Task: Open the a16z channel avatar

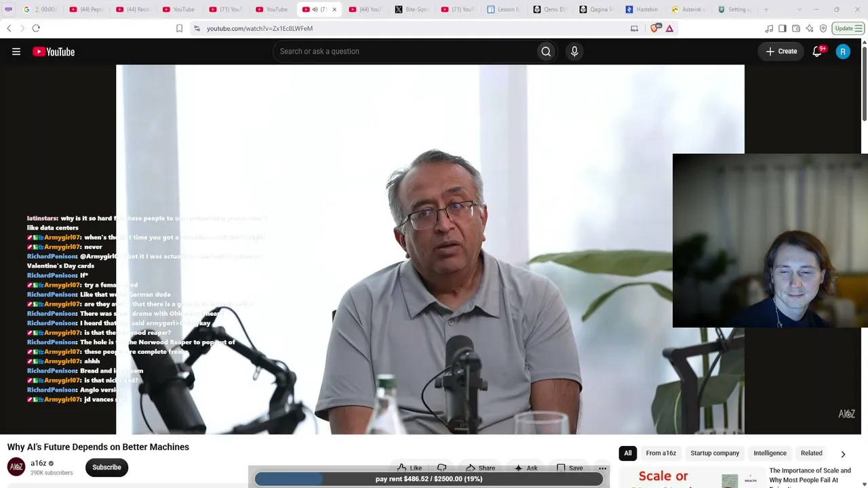Action: pyautogui.click(x=16, y=467)
